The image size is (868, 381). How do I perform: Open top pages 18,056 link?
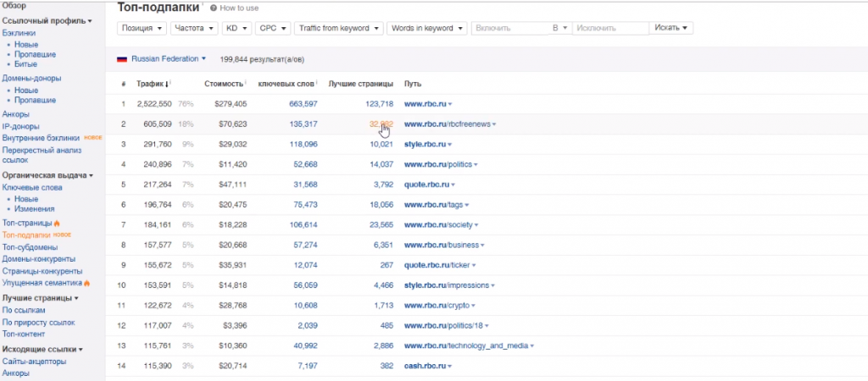381,205
